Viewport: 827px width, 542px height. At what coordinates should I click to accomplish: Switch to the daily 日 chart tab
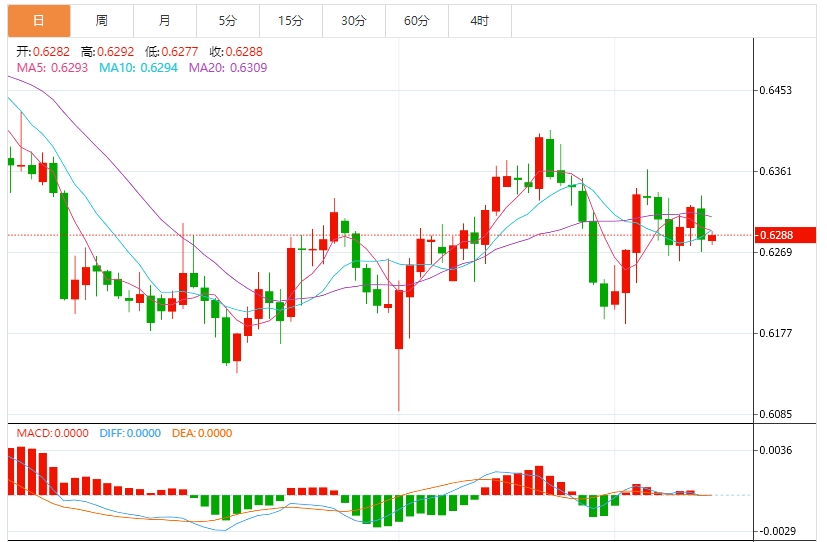tap(38, 20)
